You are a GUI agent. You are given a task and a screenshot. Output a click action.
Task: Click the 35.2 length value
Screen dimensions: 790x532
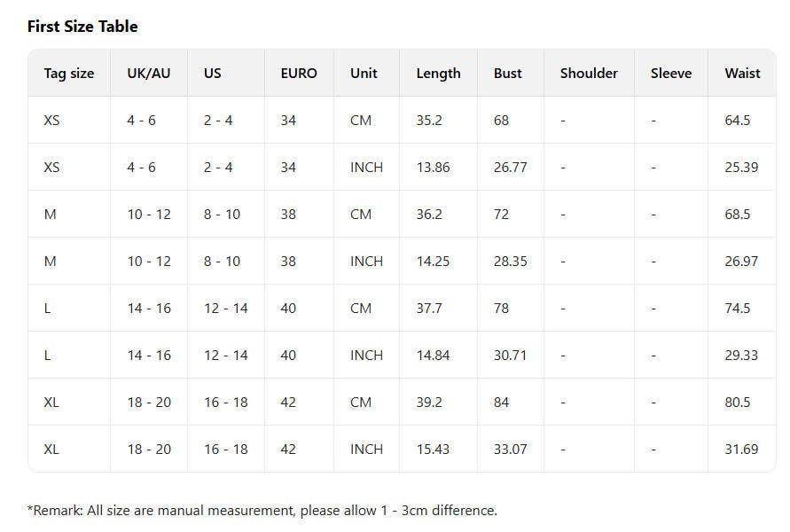click(x=429, y=120)
